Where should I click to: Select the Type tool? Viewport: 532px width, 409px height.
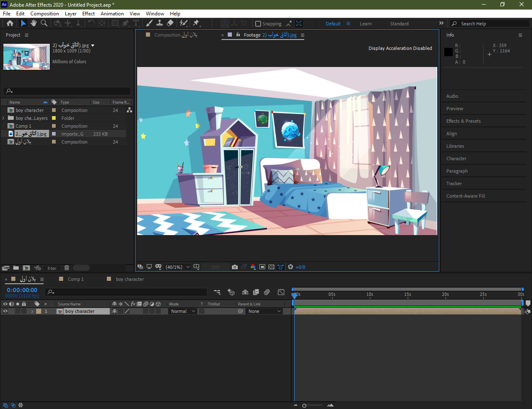pos(135,23)
